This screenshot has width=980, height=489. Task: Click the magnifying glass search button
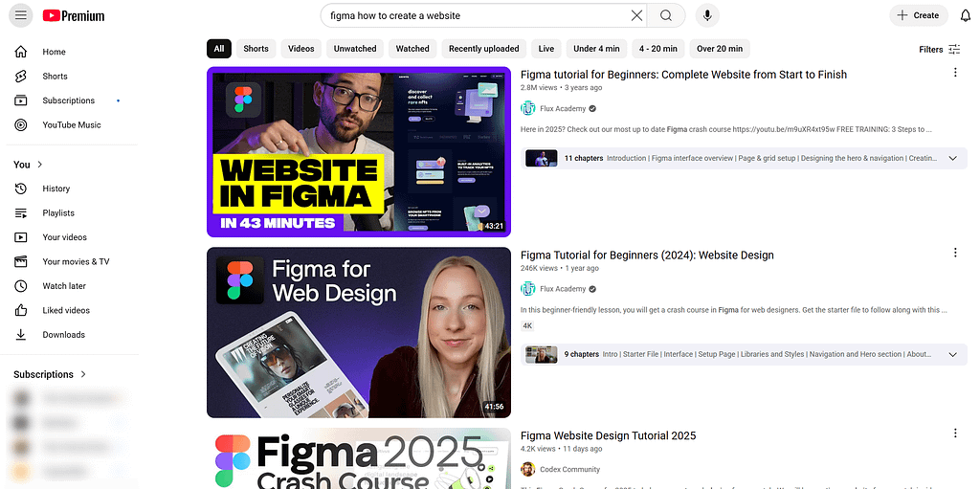(x=666, y=15)
